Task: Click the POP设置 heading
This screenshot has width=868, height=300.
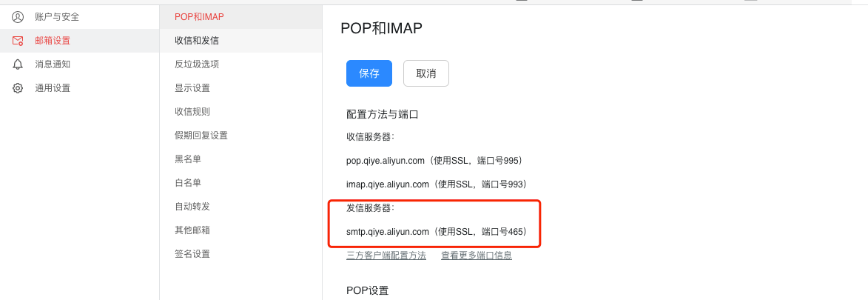Action: click(x=368, y=290)
